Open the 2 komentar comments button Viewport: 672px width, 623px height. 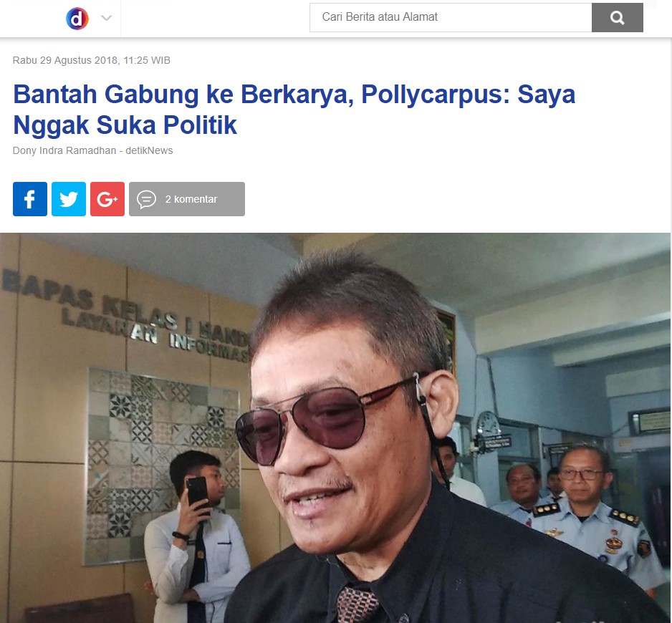click(x=187, y=199)
